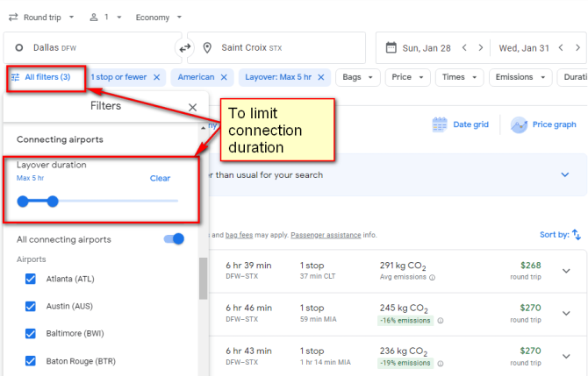Open the Emissions filter menu

point(520,77)
